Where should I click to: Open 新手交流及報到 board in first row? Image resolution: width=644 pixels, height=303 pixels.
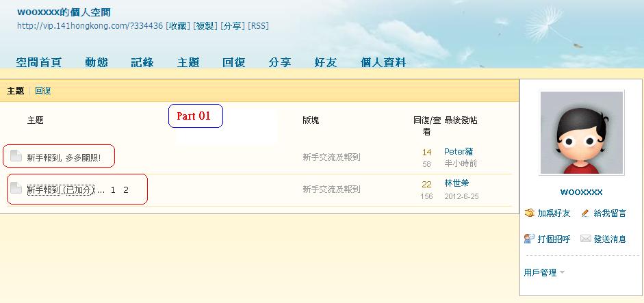pos(331,157)
